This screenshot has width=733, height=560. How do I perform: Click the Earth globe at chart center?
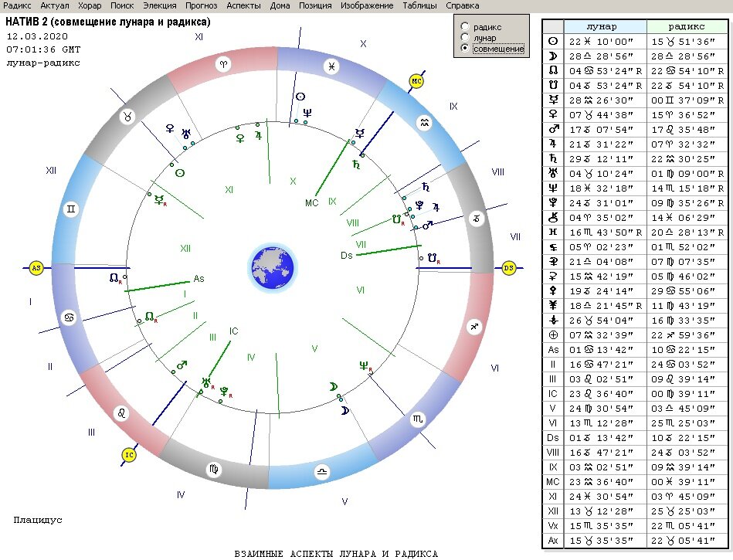pyautogui.click(x=273, y=268)
